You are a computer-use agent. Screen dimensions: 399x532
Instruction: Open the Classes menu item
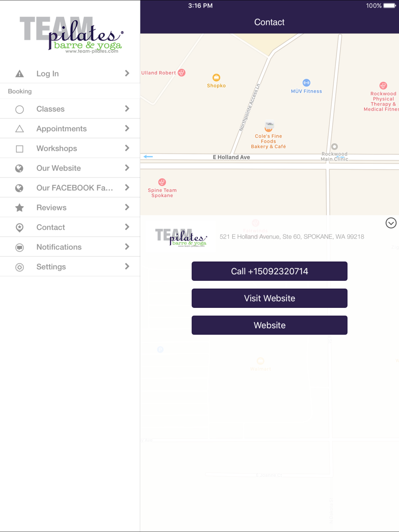[70, 109]
